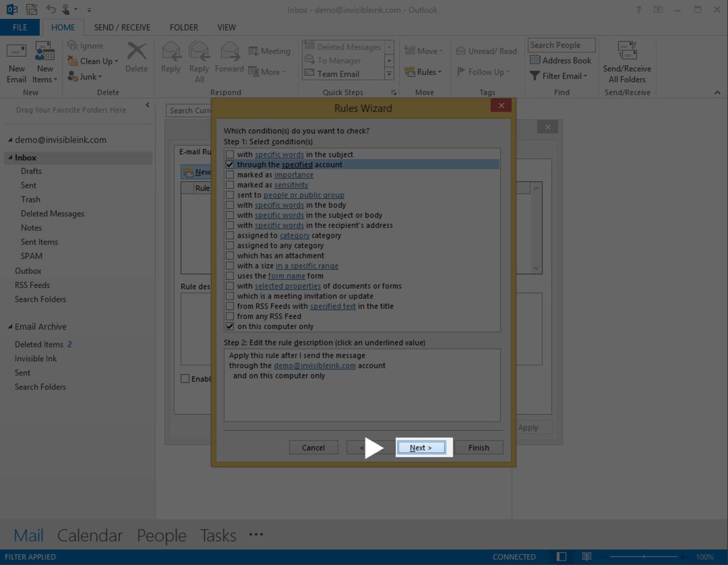Collapse the Email Archive folder group
Viewport: 728px width, 565px height.
(10, 326)
